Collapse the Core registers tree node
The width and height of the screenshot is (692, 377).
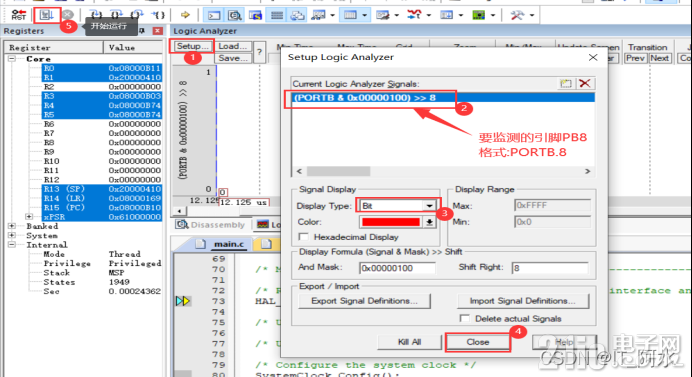pyautogui.click(x=12, y=59)
